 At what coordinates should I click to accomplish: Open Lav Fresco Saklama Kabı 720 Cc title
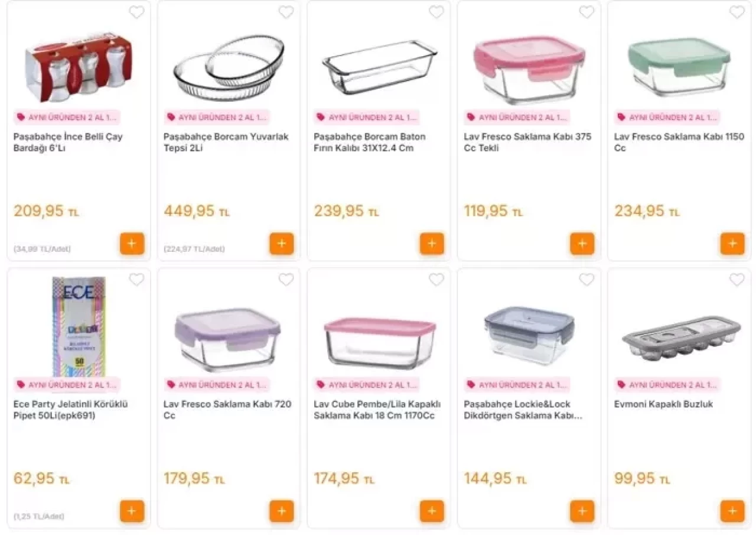227,410
